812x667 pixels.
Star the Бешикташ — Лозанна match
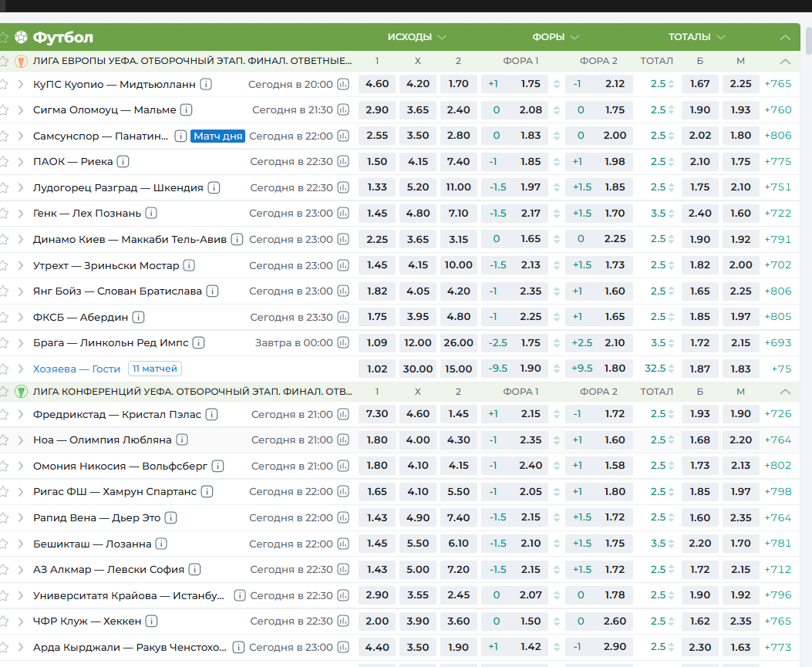coord(3,544)
